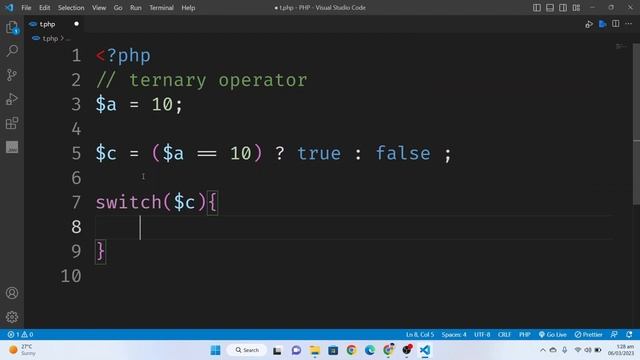Open the Edit menu

(44, 8)
